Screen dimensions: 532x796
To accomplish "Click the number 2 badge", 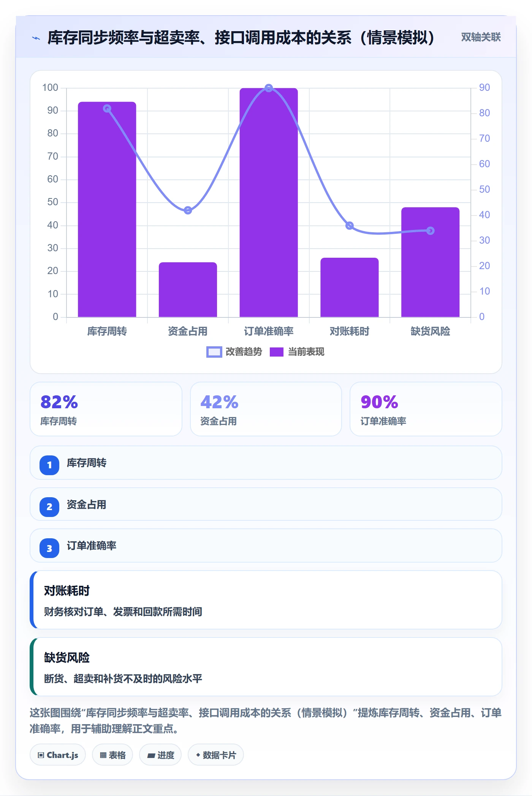I will coord(49,507).
